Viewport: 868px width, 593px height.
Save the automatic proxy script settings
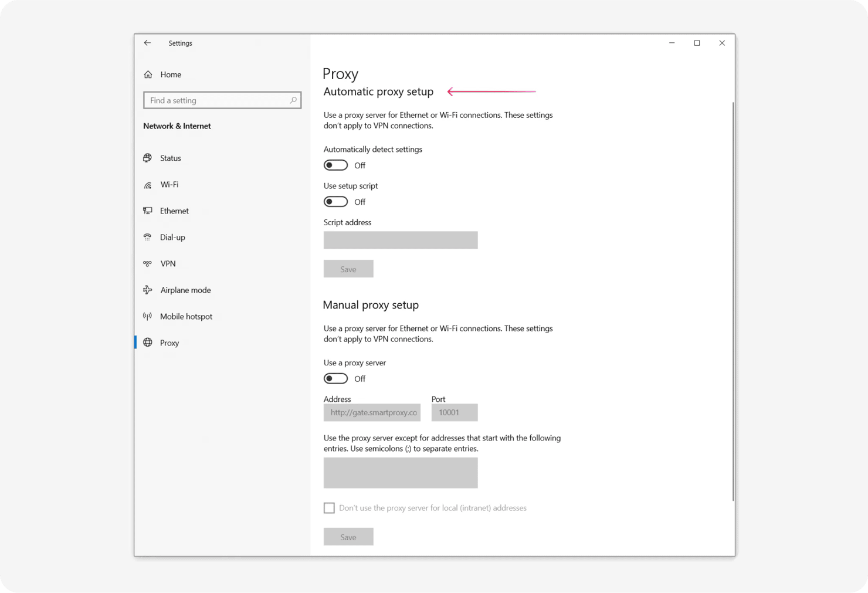tap(348, 269)
